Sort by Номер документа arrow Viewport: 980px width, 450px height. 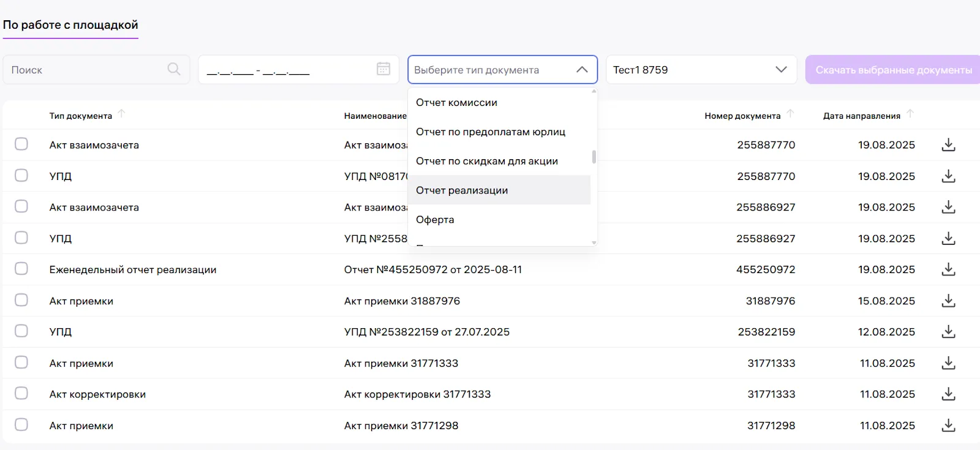point(790,114)
